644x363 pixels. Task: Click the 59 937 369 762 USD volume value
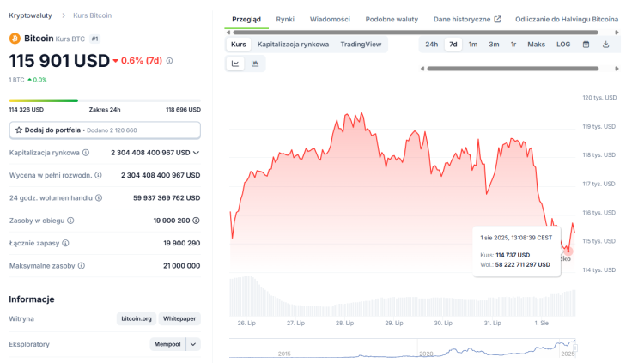click(x=167, y=198)
